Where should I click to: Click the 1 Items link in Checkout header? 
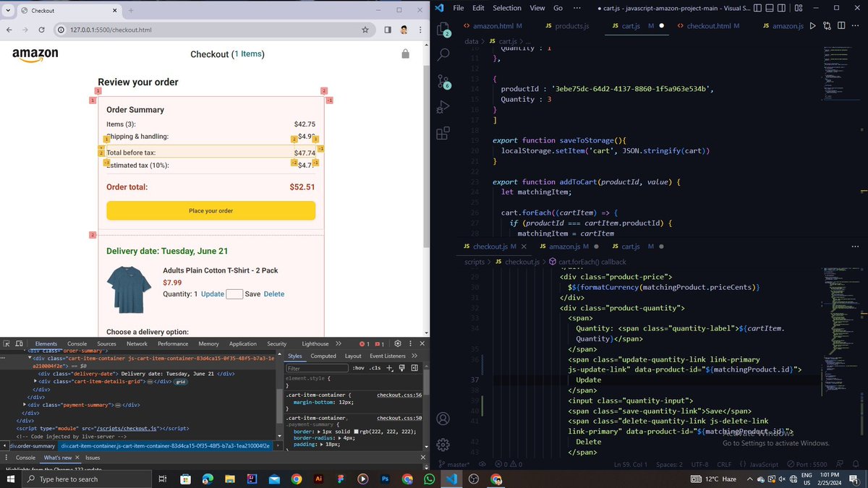point(248,54)
